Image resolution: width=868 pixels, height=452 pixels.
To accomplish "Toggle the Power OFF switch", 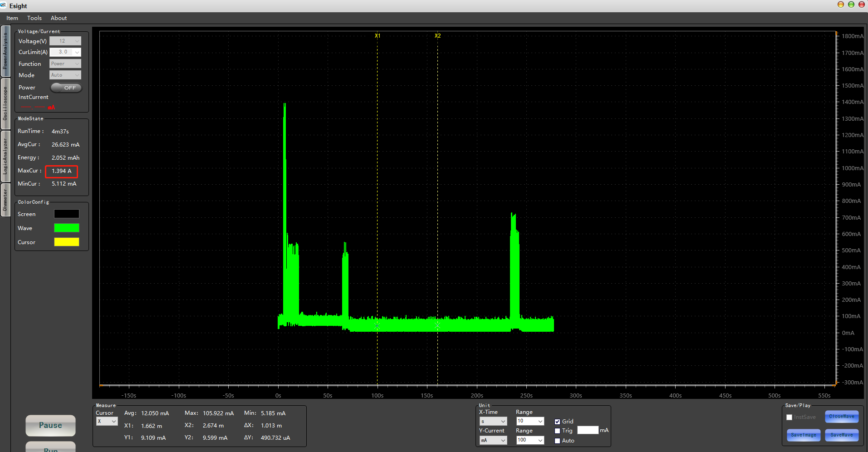I will [x=66, y=88].
